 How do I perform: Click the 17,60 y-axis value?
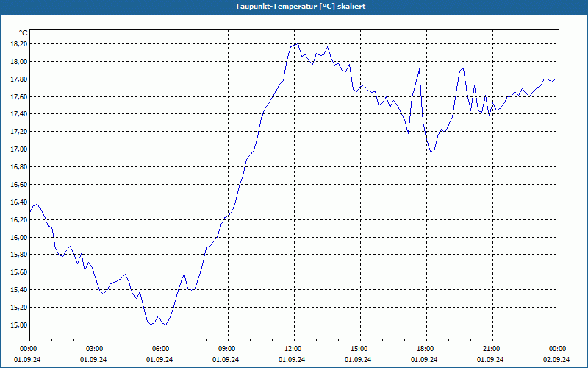tap(20, 97)
